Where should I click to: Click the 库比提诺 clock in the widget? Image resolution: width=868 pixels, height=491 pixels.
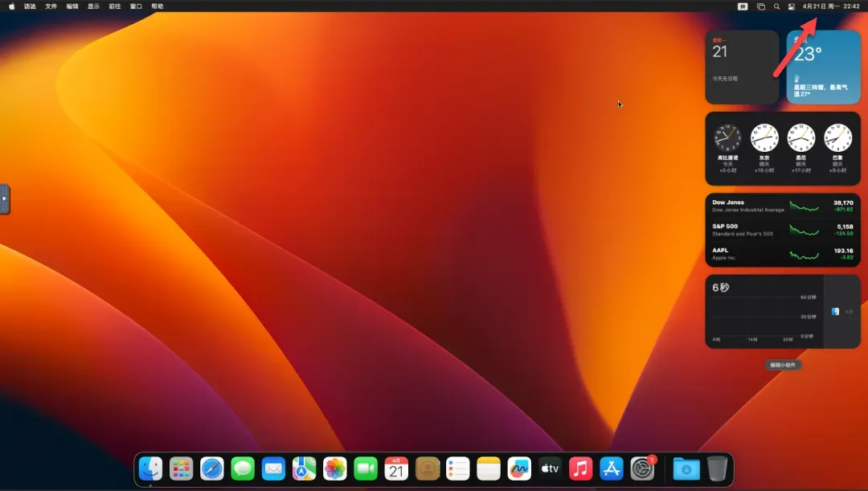click(727, 138)
